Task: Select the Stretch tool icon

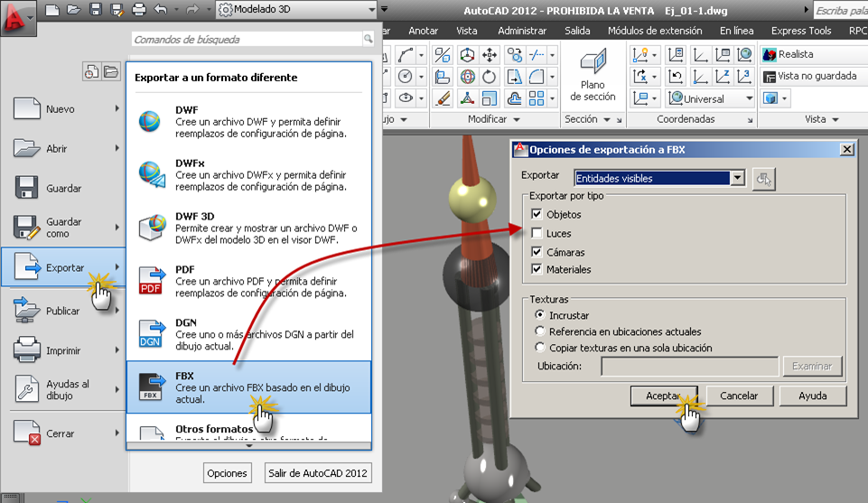Action: (514, 77)
